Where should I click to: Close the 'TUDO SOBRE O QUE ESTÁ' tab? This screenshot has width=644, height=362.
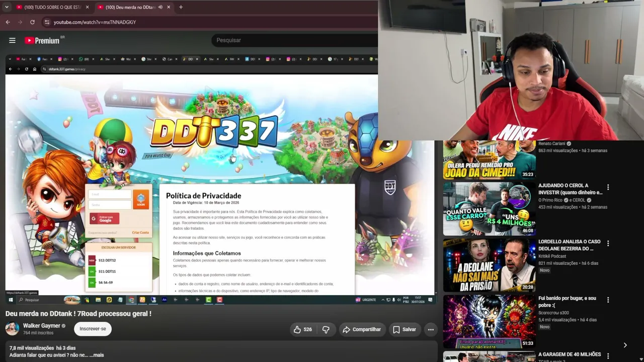[87, 7]
